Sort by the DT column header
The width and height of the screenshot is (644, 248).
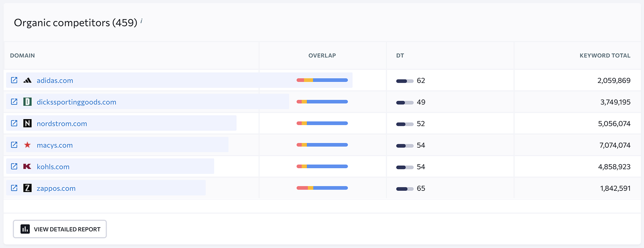(400, 56)
